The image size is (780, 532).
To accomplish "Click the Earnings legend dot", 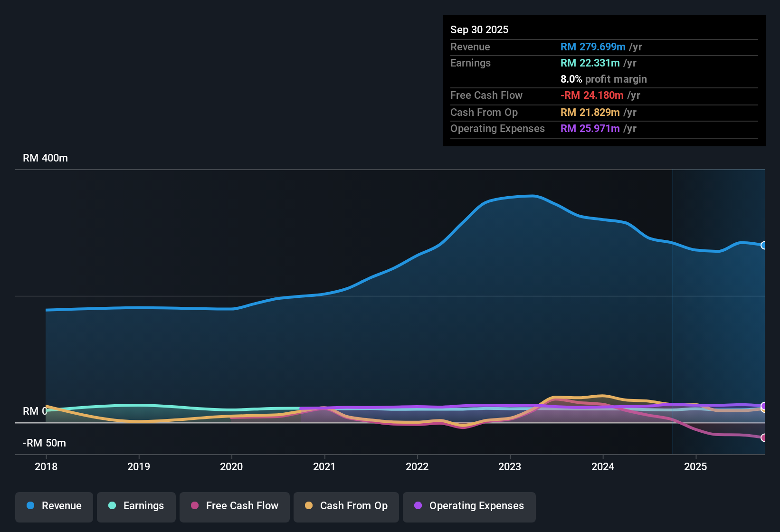I will (111, 506).
